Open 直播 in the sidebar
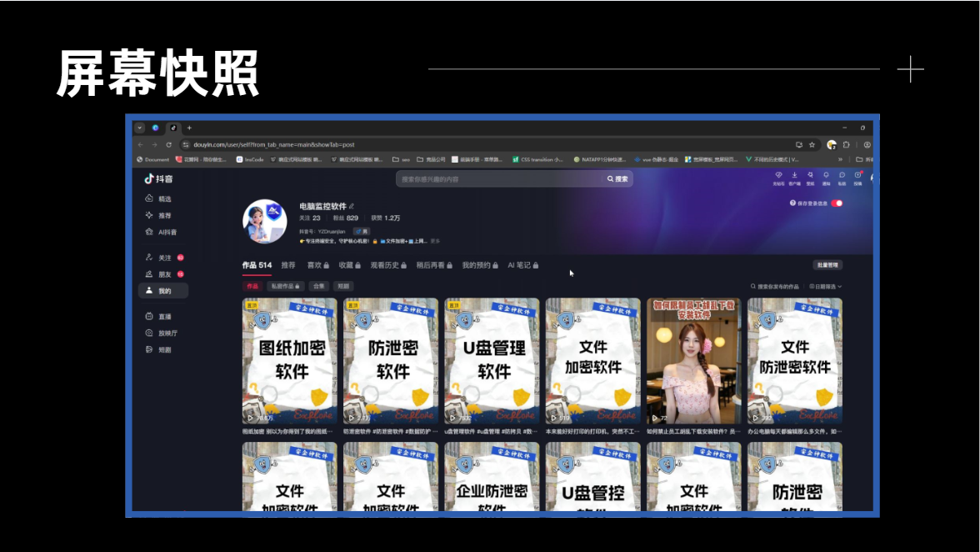This screenshot has width=980, height=552. [157, 316]
